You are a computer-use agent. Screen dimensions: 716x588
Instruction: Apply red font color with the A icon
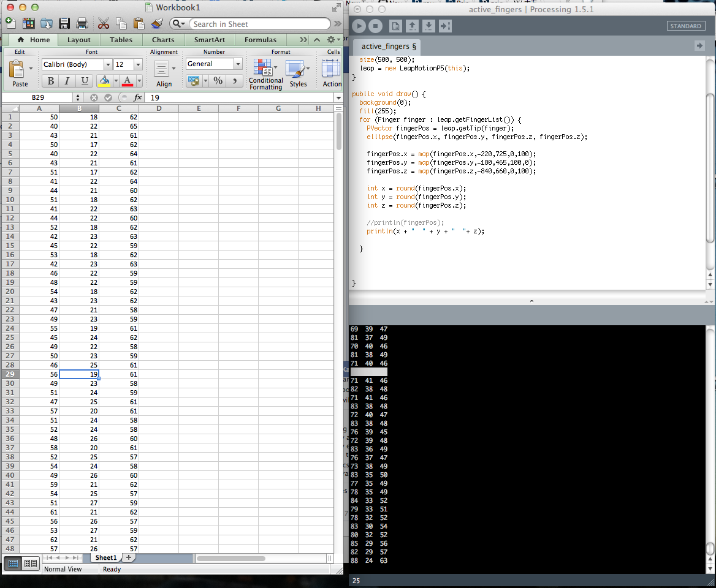tap(128, 81)
